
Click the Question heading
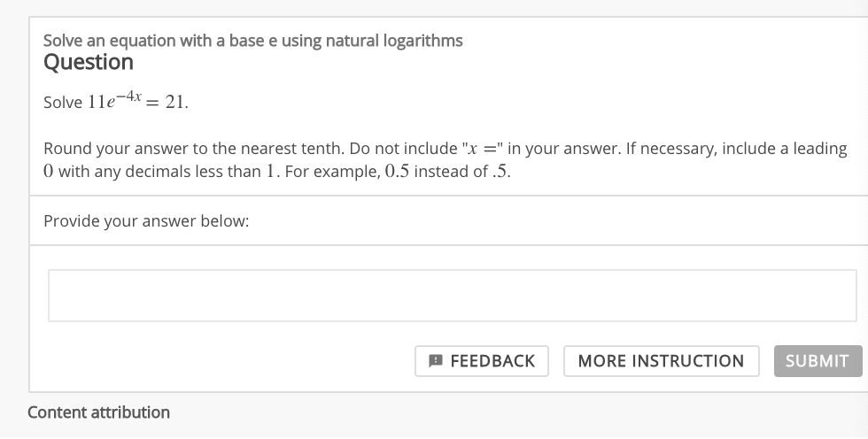89,63
